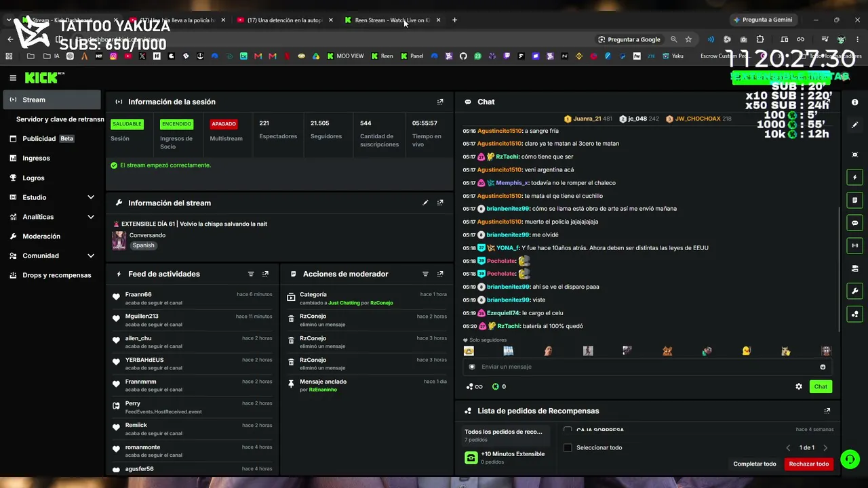The width and height of the screenshot is (868, 488).
Task: Click the Completar todo button
Action: (x=755, y=464)
